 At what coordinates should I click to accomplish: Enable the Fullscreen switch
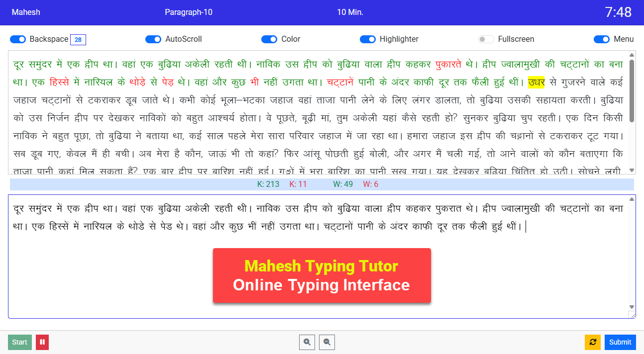[486, 39]
